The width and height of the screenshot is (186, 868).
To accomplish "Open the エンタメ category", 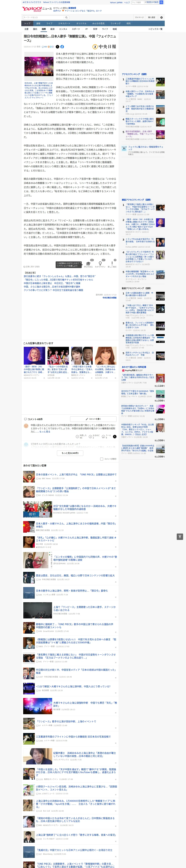I will (63, 29).
